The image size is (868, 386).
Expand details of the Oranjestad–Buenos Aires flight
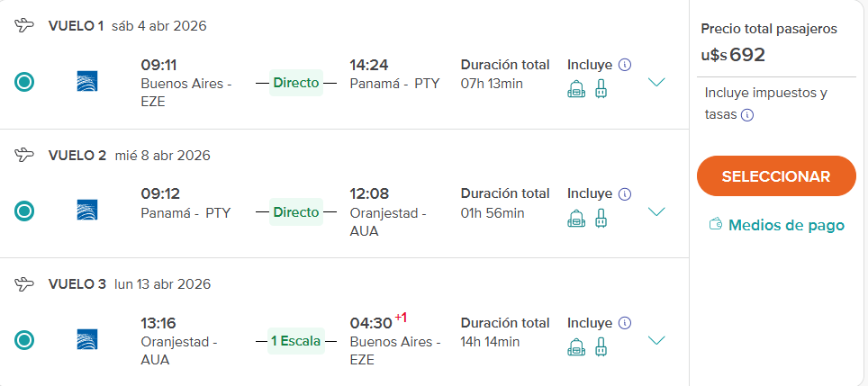coord(656,340)
